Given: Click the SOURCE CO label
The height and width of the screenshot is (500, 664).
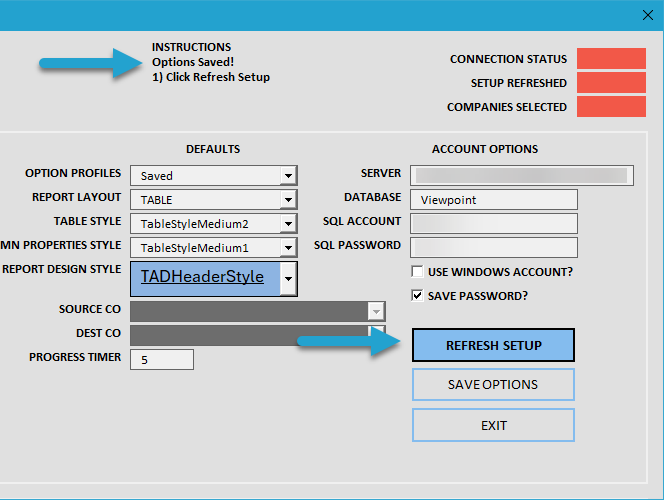Looking at the screenshot, I should pos(90,309).
